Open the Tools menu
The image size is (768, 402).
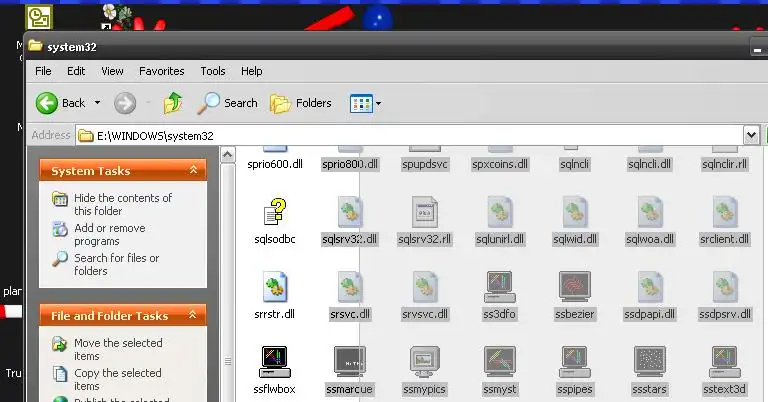[213, 71]
